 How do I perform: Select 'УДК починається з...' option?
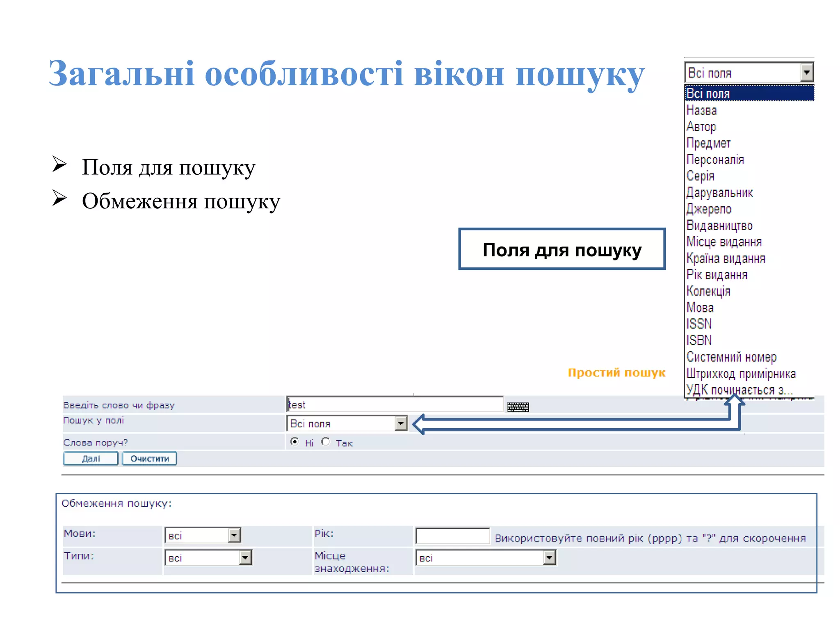pyautogui.click(x=749, y=389)
